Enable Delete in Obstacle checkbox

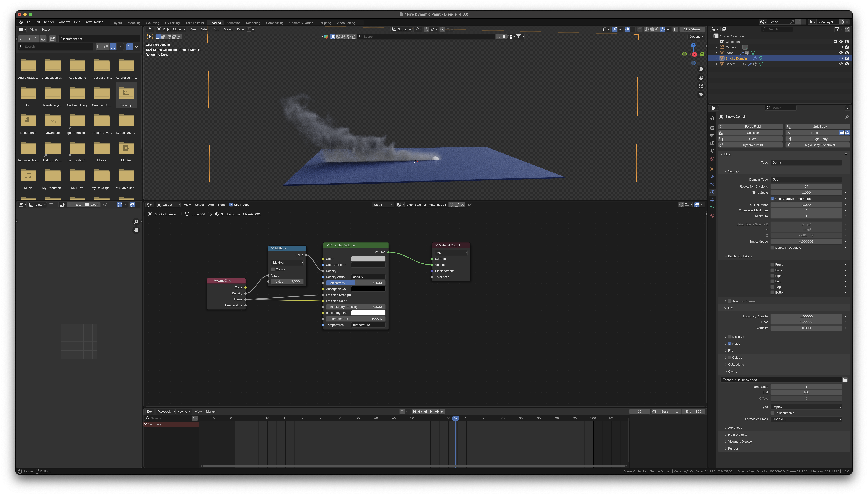click(772, 247)
